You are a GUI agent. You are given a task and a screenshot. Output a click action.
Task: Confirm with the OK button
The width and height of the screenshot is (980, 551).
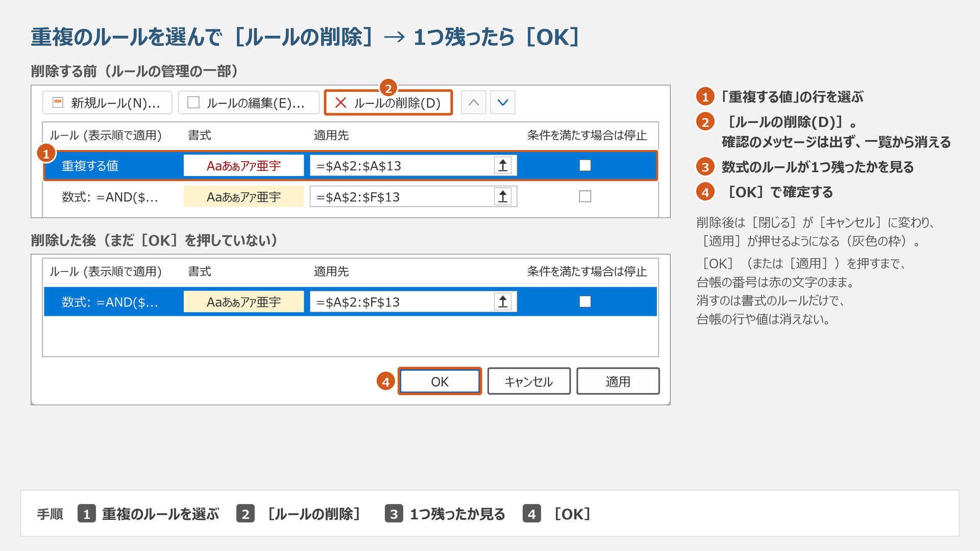coord(439,381)
